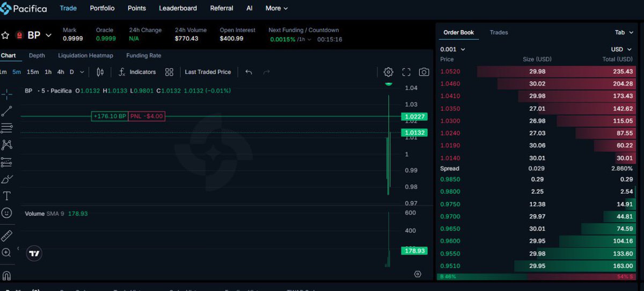644x291 pixels.
Task: Click the +176.10 BP position label
Action: coord(109,116)
